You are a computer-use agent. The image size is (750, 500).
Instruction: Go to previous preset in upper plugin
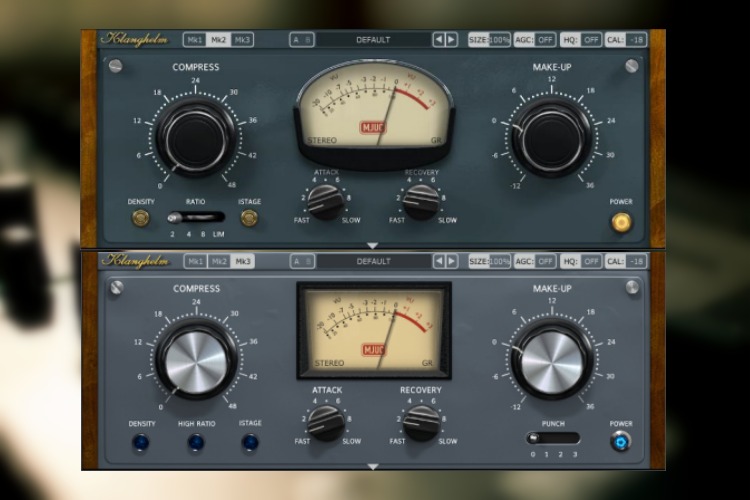(439, 40)
